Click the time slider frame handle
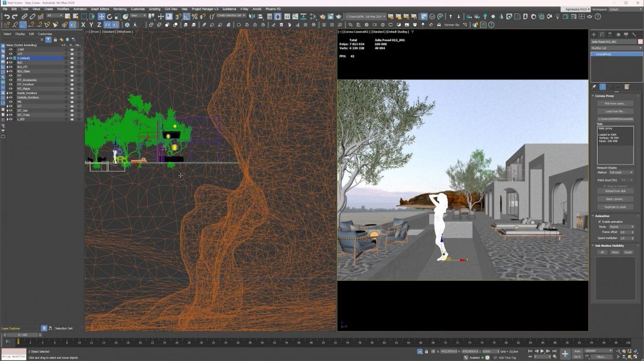Screen dimensions: 644x361 click(x=23, y=335)
